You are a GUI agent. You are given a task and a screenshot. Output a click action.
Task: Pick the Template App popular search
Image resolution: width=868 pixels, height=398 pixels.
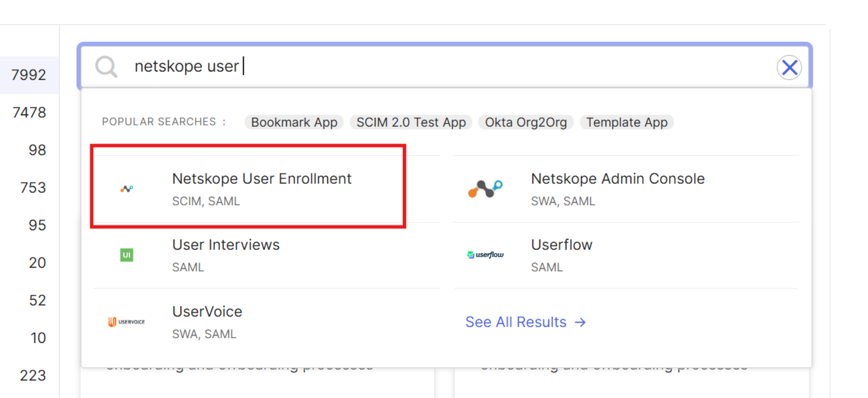pyautogui.click(x=627, y=122)
